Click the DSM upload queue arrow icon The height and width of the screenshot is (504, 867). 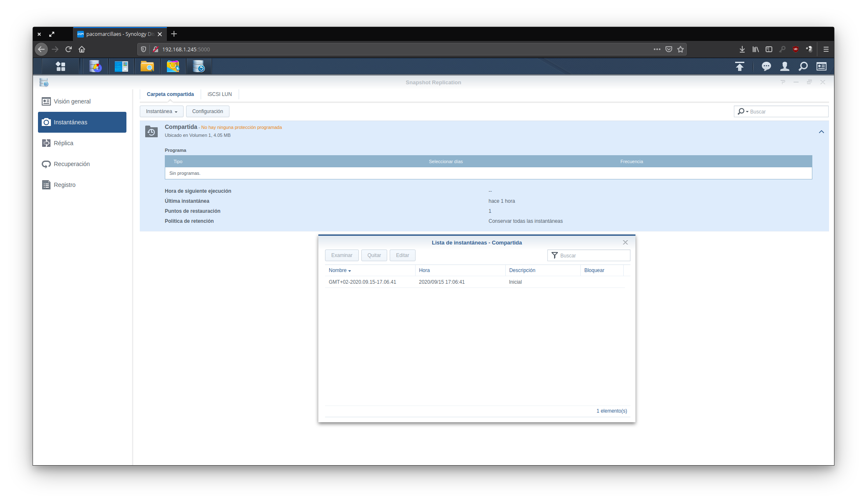(x=739, y=66)
